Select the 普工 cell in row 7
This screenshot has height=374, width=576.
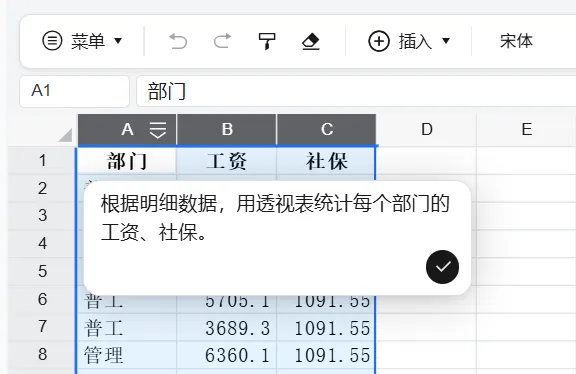pyautogui.click(x=127, y=327)
